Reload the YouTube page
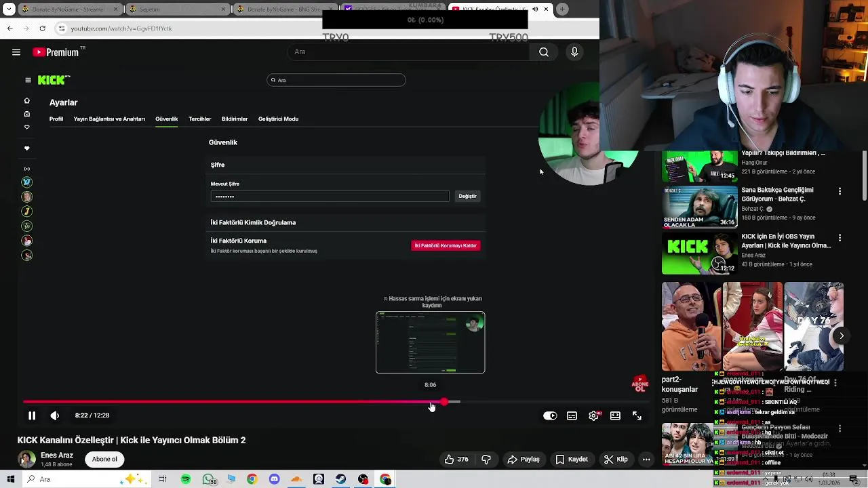The height and width of the screenshot is (488, 868). [x=42, y=28]
